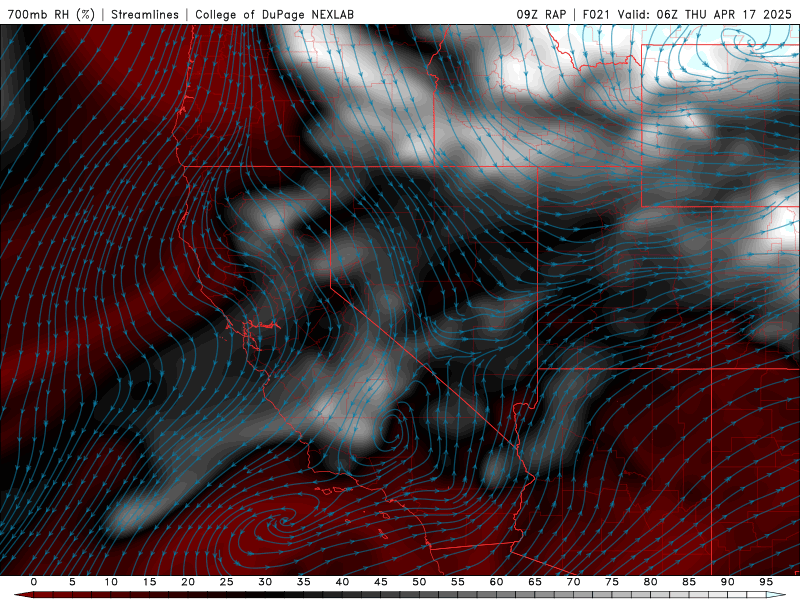800x600 pixels.
Task: Click the 90 tick label on the colorbar
Action: (727, 582)
